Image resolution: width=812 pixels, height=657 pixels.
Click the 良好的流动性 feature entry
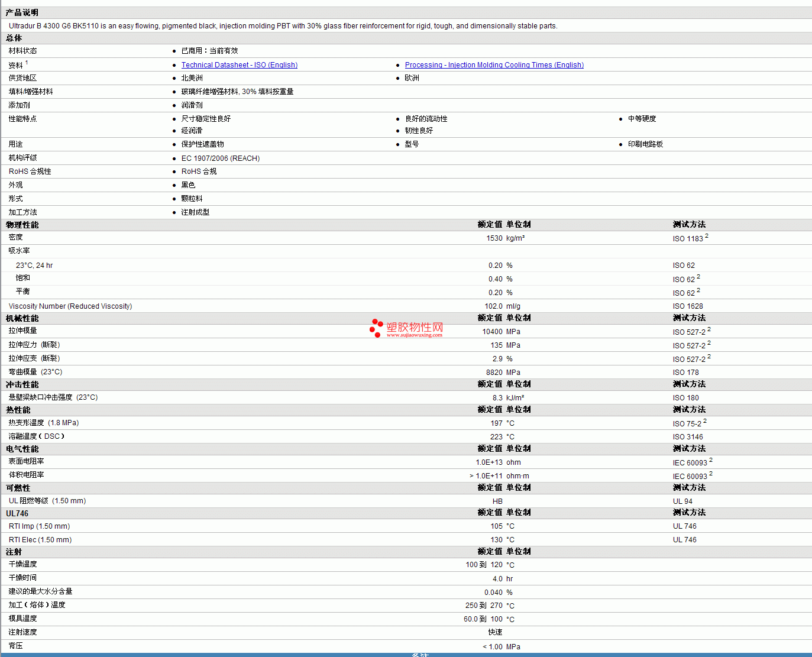[x=426, y=119]
